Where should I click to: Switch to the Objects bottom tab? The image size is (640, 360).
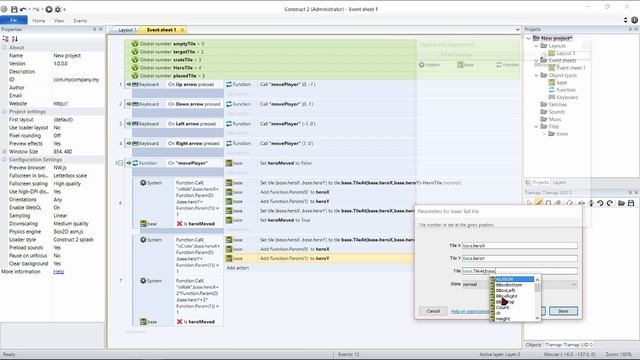click(533, 345)
